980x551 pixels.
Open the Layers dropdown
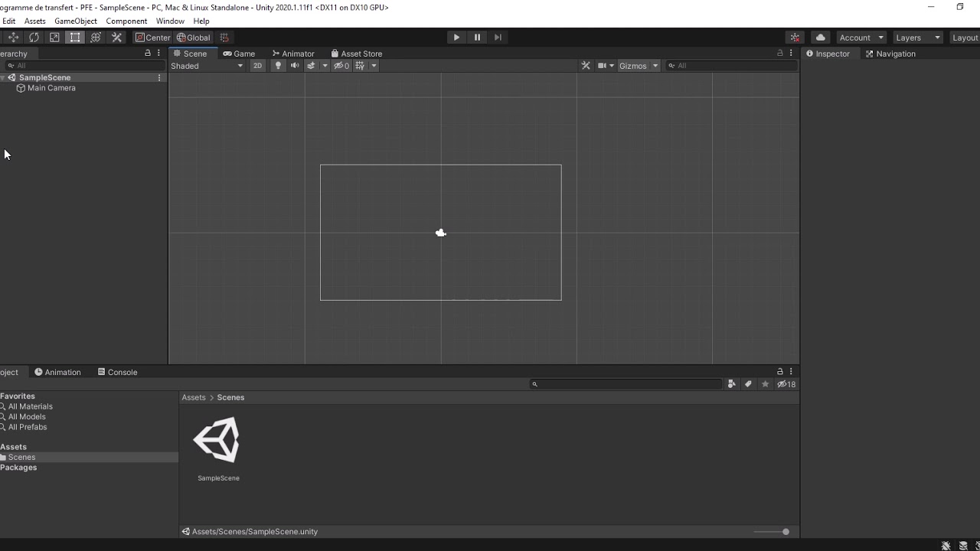pos(916,37)
